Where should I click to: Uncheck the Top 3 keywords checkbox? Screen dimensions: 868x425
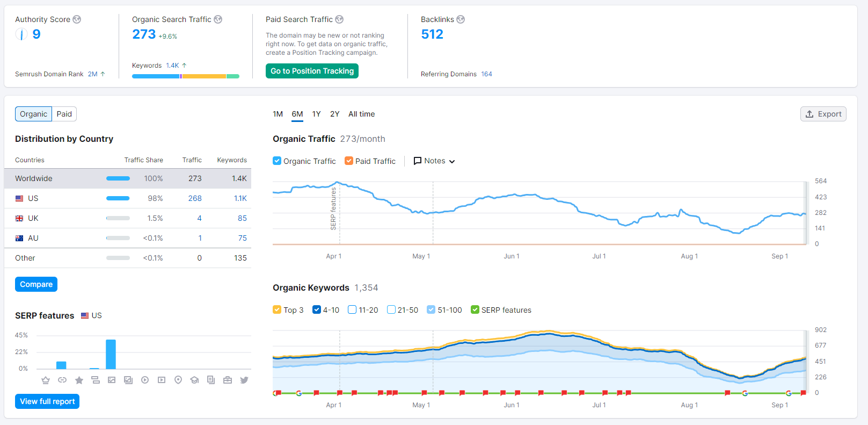[x=277, y=309]
